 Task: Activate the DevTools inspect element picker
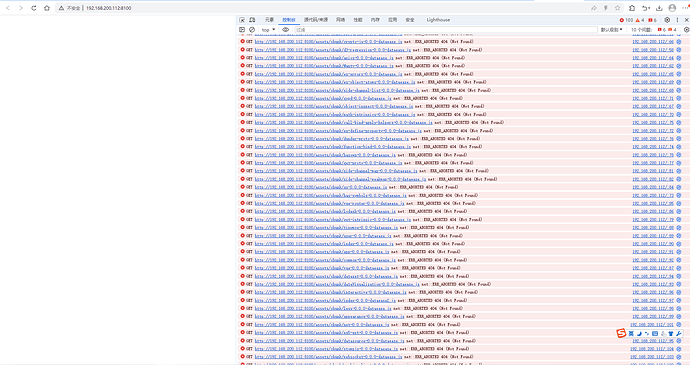(x=242, y=20)
